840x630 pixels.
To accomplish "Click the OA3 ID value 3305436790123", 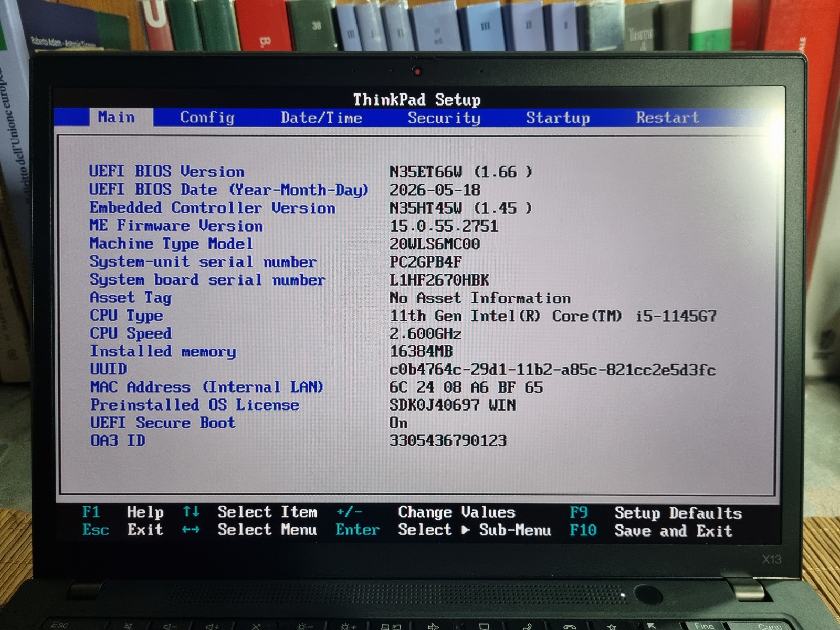I will [x=448, y=440].
